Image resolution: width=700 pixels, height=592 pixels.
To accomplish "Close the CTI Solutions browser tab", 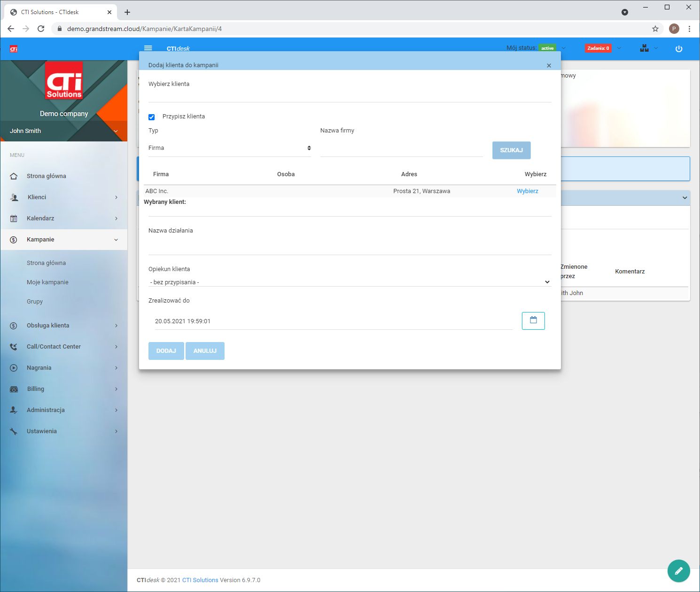I will (x=109, y=12).
